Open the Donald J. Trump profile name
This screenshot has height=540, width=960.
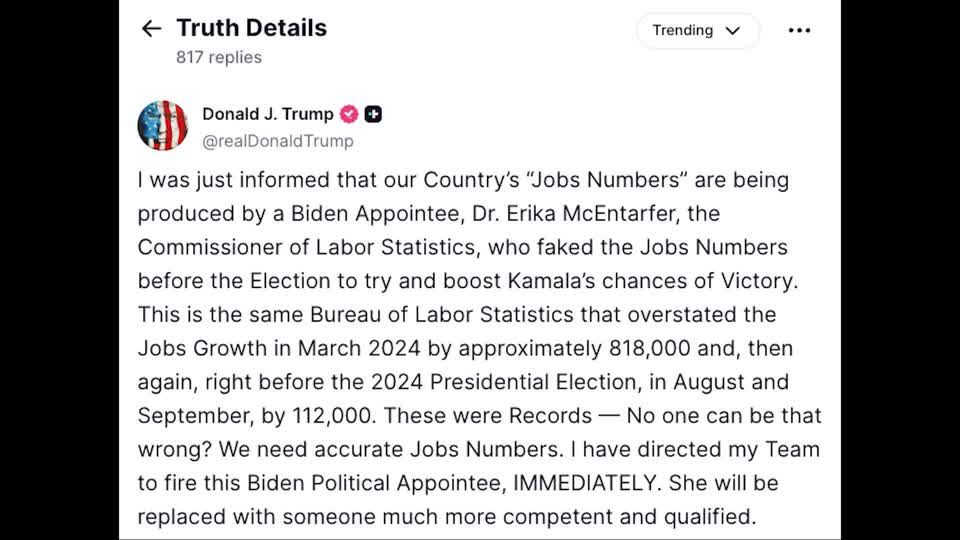coord(268,114)
